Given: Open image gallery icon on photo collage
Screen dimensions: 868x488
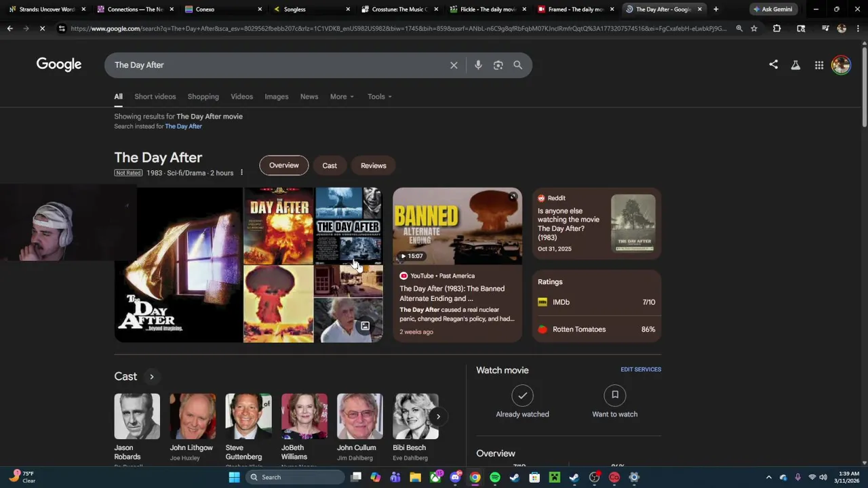Looking at the screenshot, I should pos(365,327).
